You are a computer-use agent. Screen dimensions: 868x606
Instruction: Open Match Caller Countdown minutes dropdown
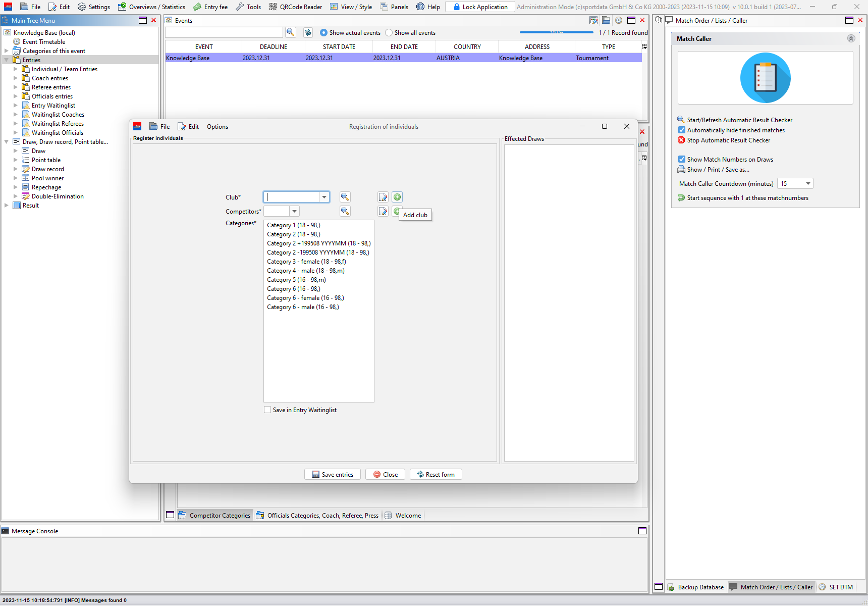pos(808,183)
